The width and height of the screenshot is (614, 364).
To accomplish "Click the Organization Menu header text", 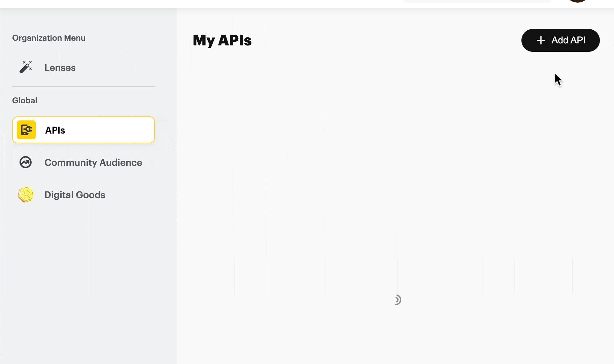I will point(49,38).
